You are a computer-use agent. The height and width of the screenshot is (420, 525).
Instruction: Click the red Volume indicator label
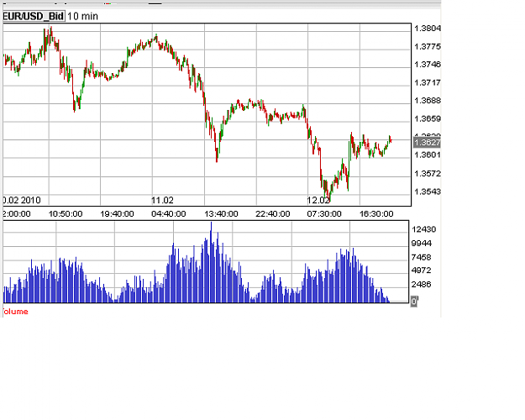coord(15,312)
